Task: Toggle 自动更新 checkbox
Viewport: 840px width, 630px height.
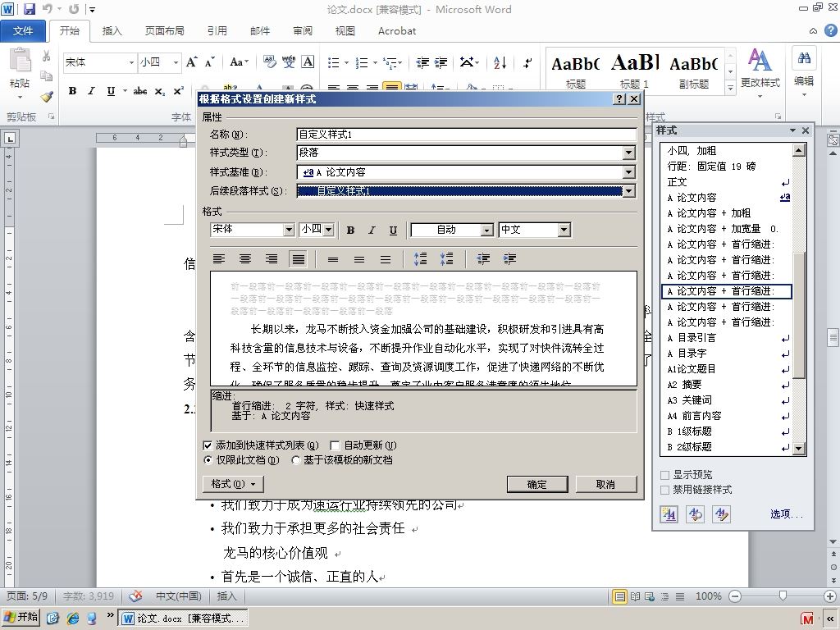Action: pos(335,445)
